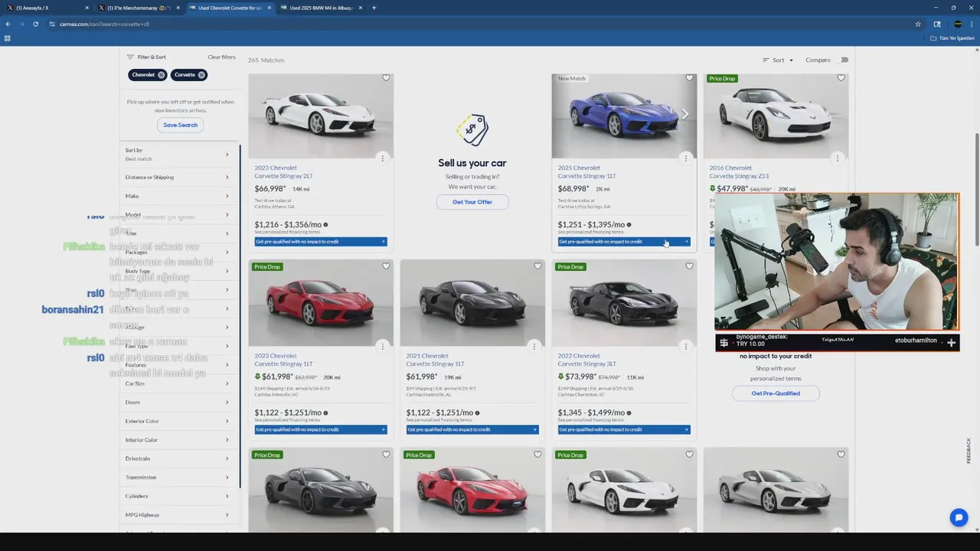Switch to the Anasayfa / X tab

[46, 8]
